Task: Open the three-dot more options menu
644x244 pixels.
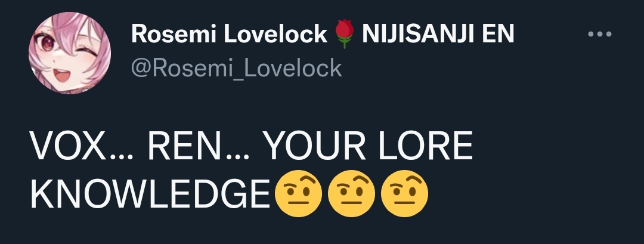Action: [x=600, y=34]
